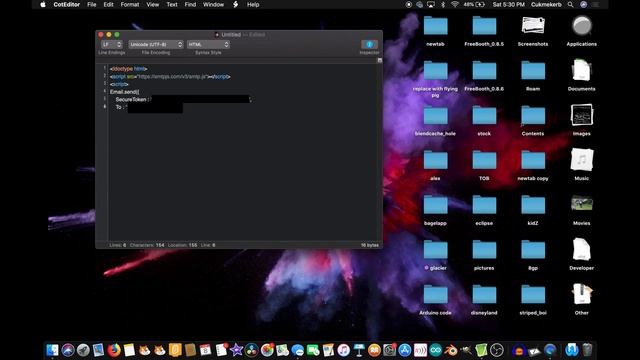Open the Movies desktop stack

(x=582, y=204)
